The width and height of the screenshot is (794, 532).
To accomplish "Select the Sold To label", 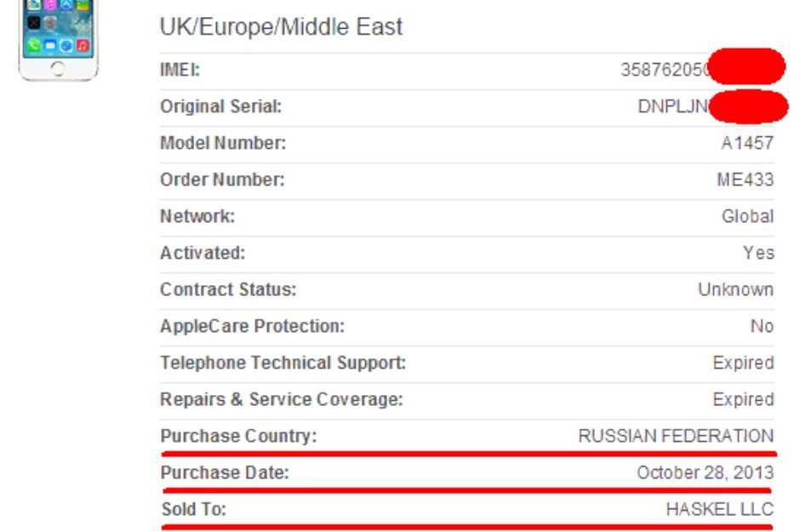I will 193,510.
